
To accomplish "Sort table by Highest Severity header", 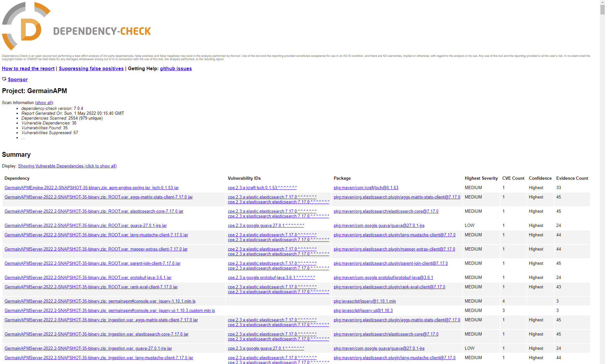I will coord(481,178).
